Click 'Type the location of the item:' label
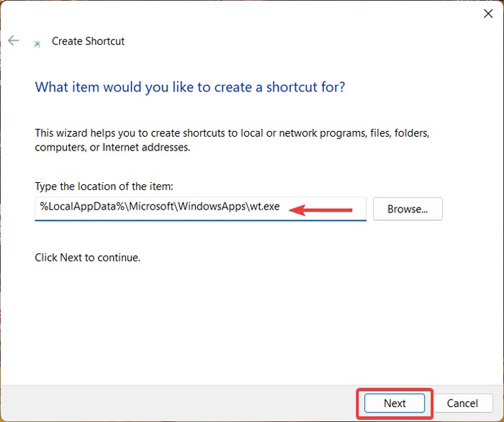The image size is (504, 422). click(x=104, y=187)
